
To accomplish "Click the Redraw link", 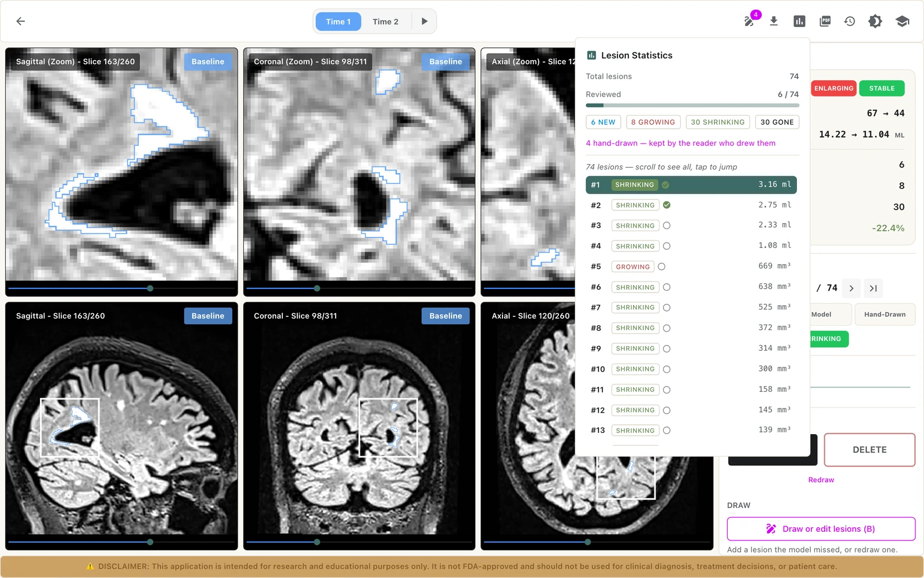I will pos(821,480).
